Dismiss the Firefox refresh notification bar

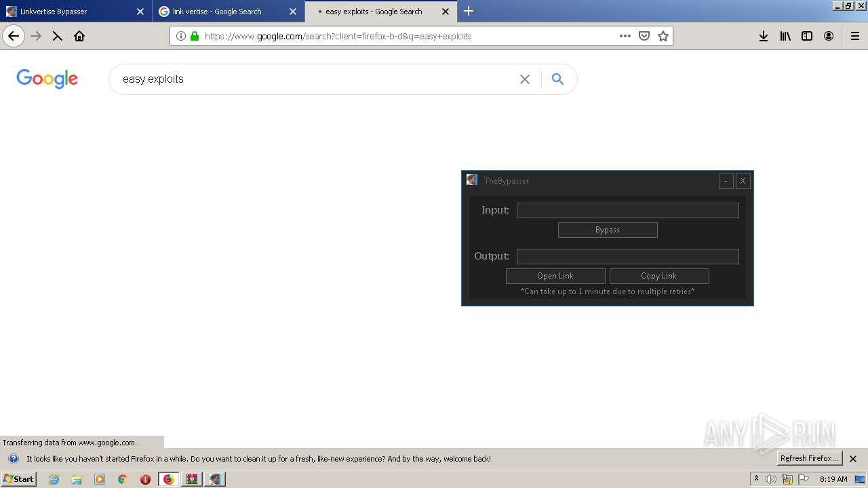tap(854, 459)
